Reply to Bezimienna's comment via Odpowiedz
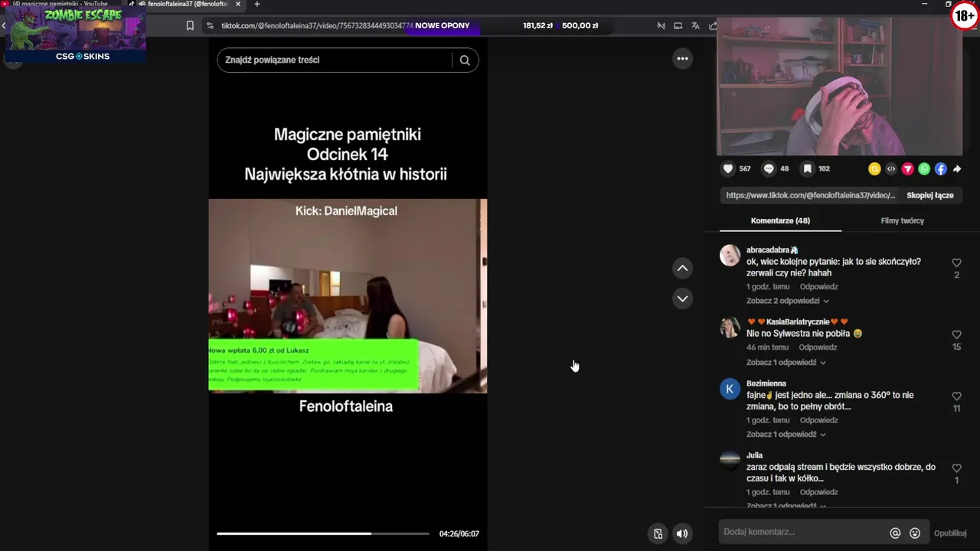The height and width of the screenshot is (551, 980). 818,420
